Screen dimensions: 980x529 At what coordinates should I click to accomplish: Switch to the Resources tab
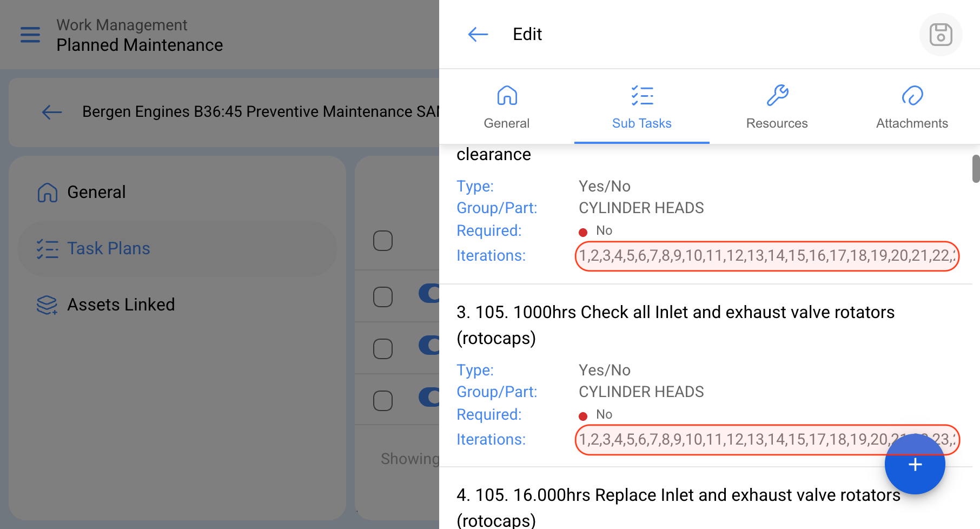[777, 107]
